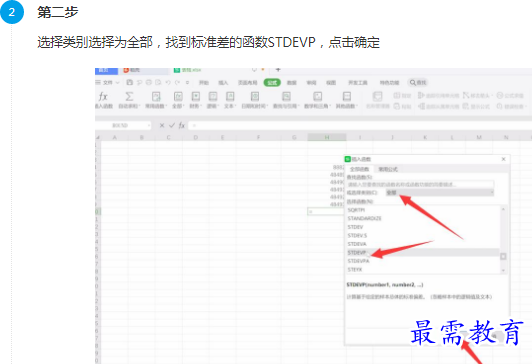Select the 全部函数 tab in the dialog

point(359,169)
